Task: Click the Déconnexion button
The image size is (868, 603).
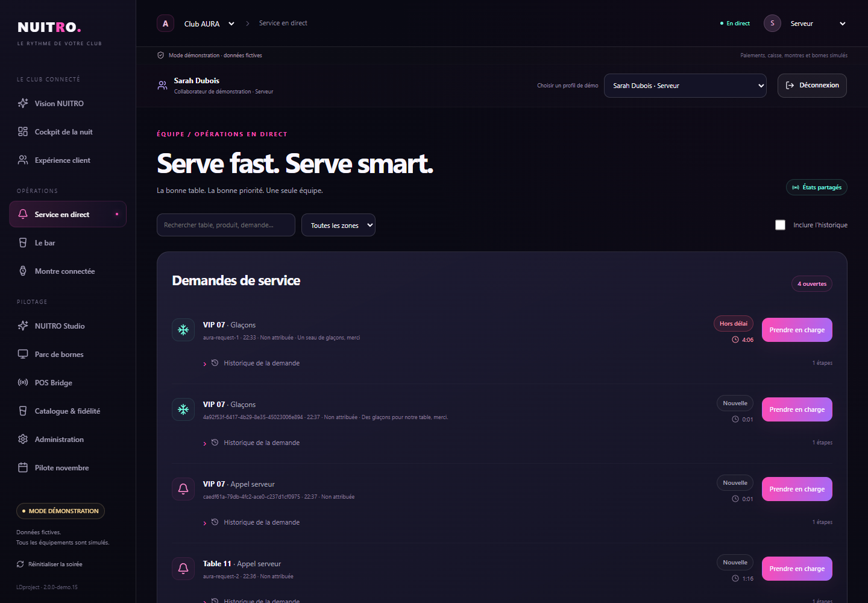Action: pyautogui.click(x=812, y=86)
